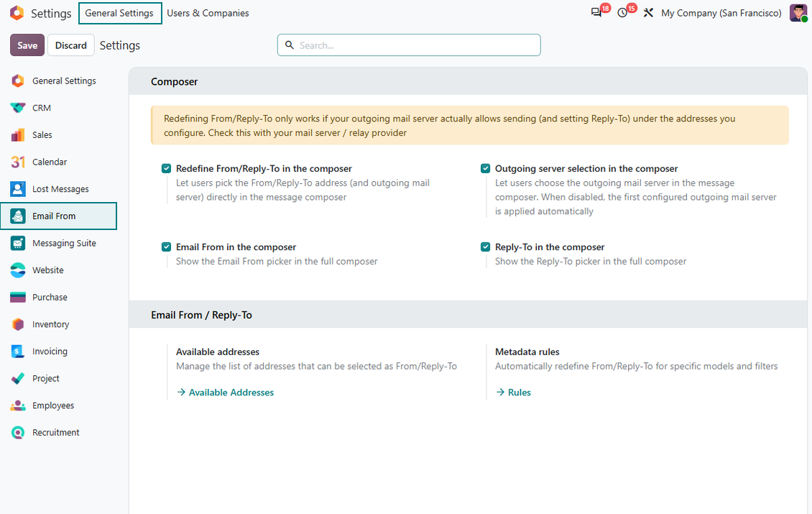
Task: Disable Email From in the composer
Action: click(166, 247)
